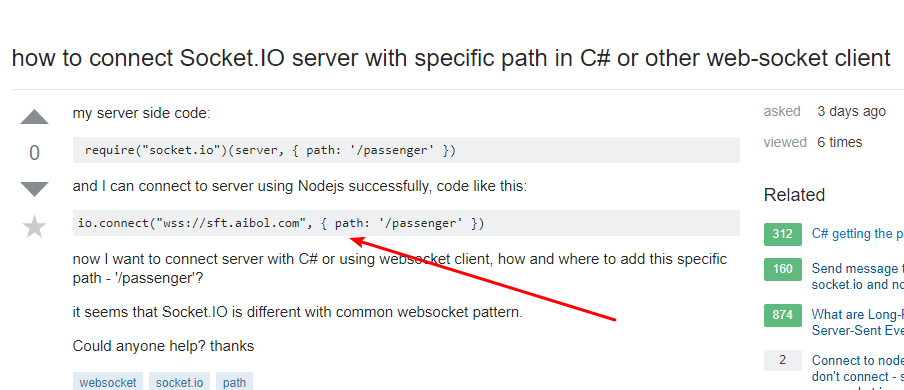Favorite the question with the star icon
This screenshot has width=904, height=390.
pyautogui.click(x=35, y=227)
